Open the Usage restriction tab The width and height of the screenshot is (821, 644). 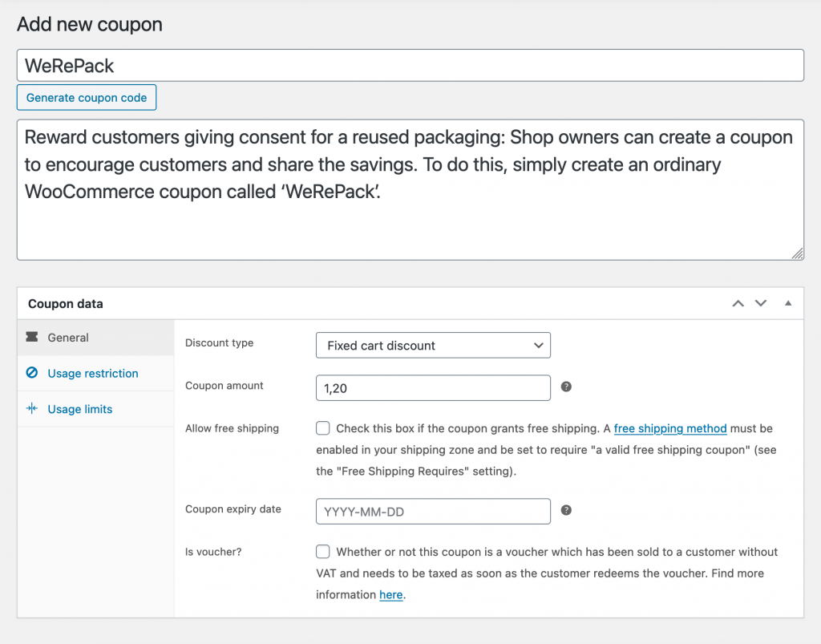point(95,373)
